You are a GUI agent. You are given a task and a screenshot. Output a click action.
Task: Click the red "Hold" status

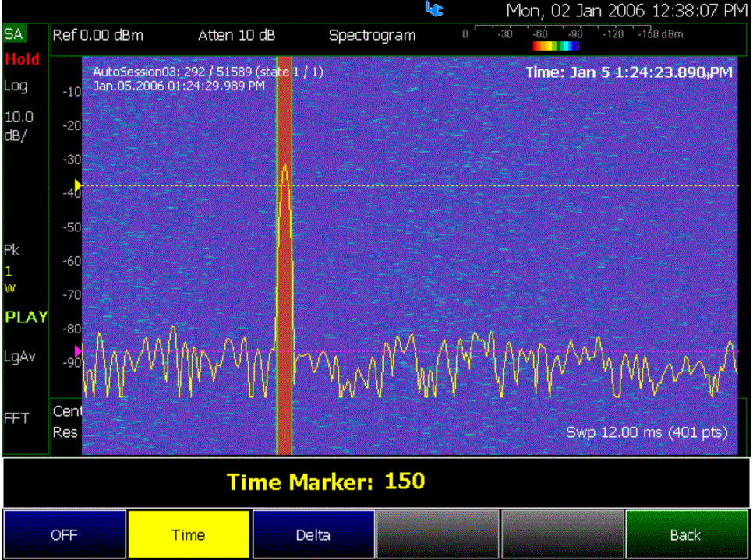[22, 59]
